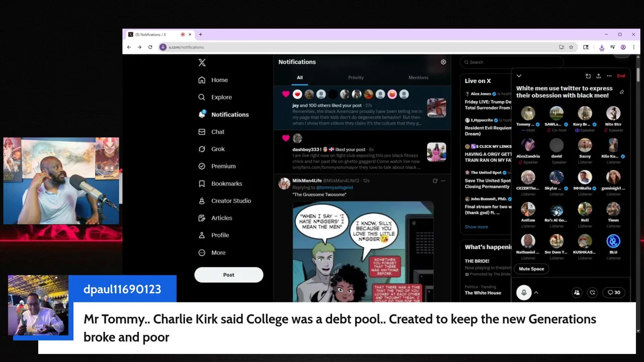Click the Articles icon in sidebar
The width and height of the screenshot is (644, 362).
202,218
